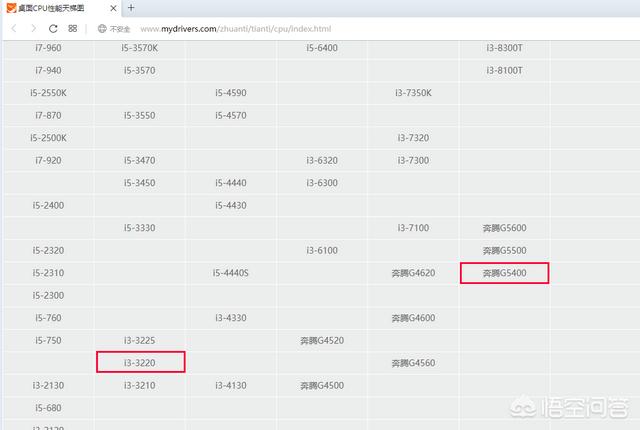
Task: Click cell i3-6320
Action: 322,160
